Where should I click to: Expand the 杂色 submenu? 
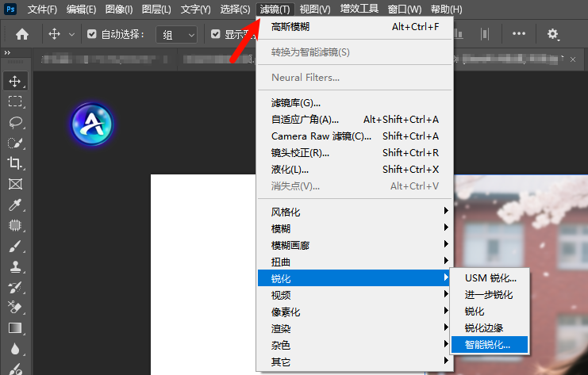[x=355, y=345]
